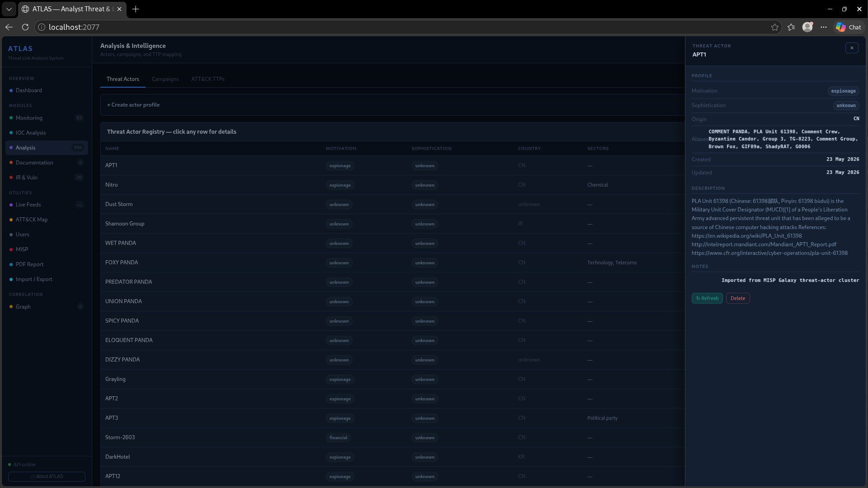Viewport: 868px width, 488px height.
Task: Select the UNION PANDA row
Action: tap(392, 301)
